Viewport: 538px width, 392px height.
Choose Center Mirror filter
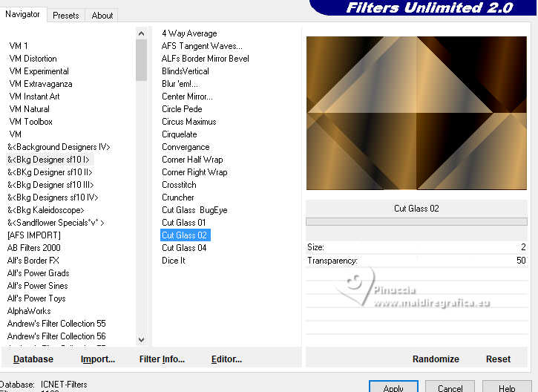tap(187, 97)
